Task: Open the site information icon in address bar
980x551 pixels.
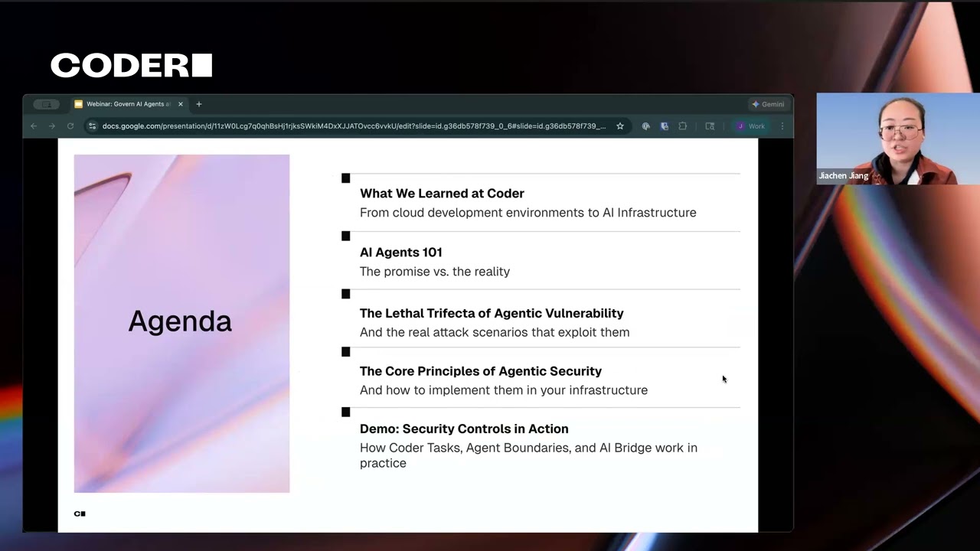Action: [92, 126]
